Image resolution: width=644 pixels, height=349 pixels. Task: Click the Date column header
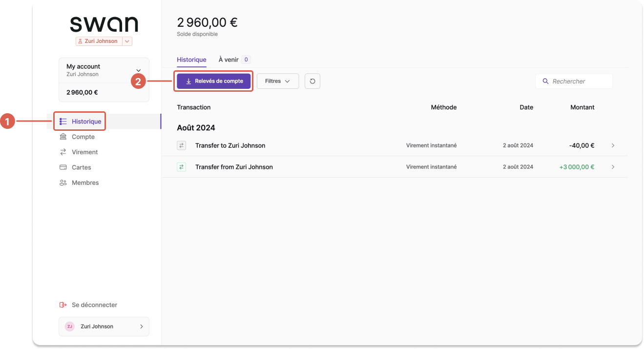pyautogui.click(x=526, y=107)
